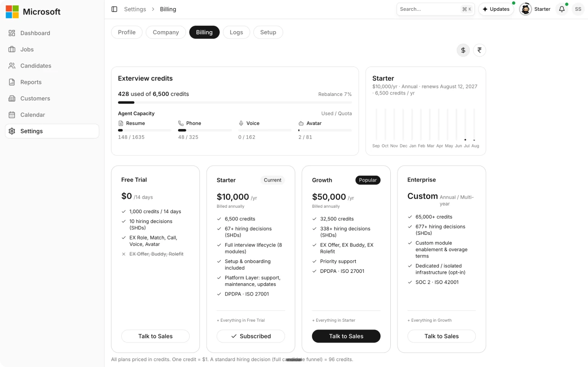Click the 48 / 325 Phone value

(188, 137)
